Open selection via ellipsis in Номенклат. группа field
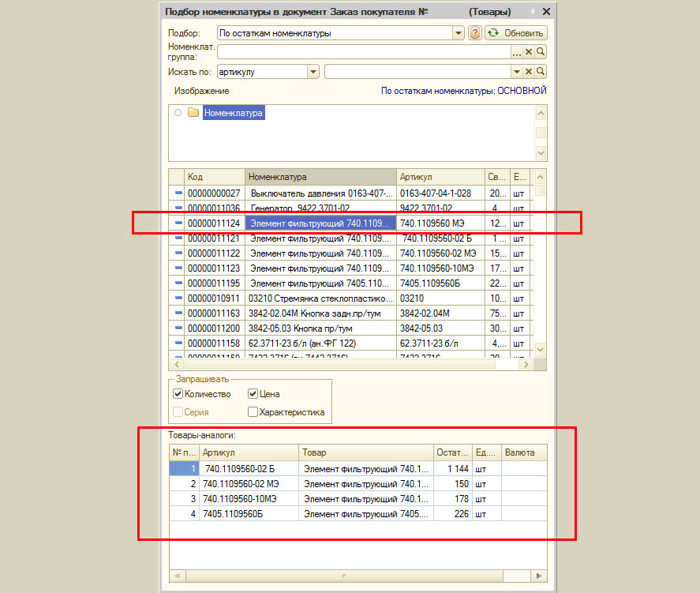Viewport: 700px width, 593px height. 517,52
